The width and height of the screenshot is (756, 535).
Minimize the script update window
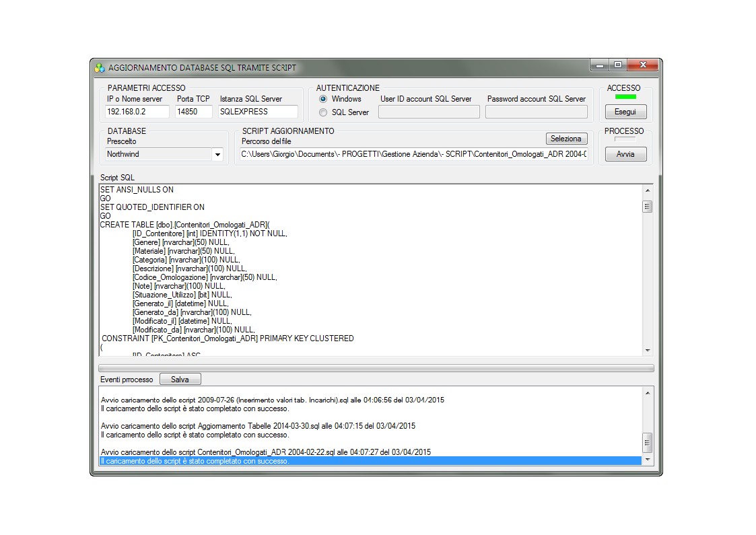(x=600, y=65)
